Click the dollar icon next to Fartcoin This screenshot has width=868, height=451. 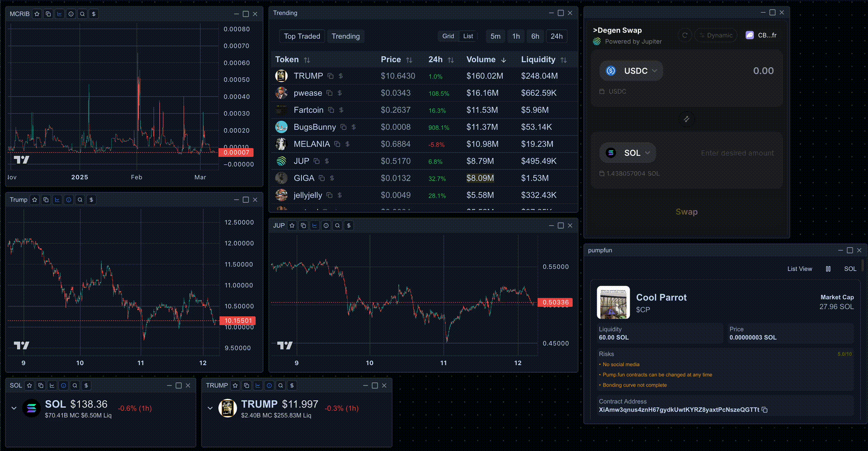[x=341, y=110]
